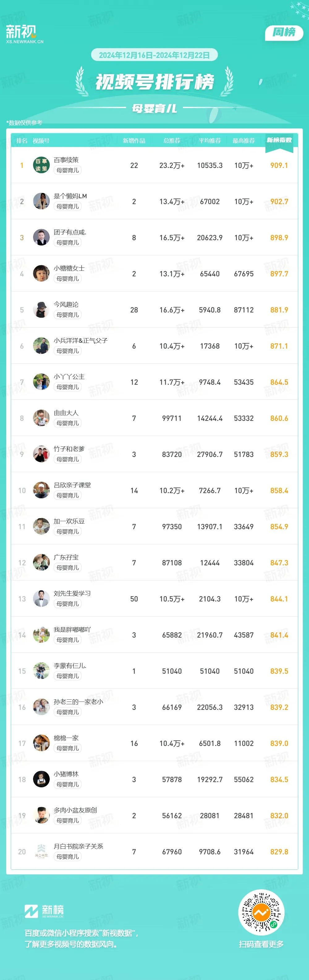This screenshot has height=980, width=309.
Task: Click the 新视 logo at top left
Action: click(24, 34)
